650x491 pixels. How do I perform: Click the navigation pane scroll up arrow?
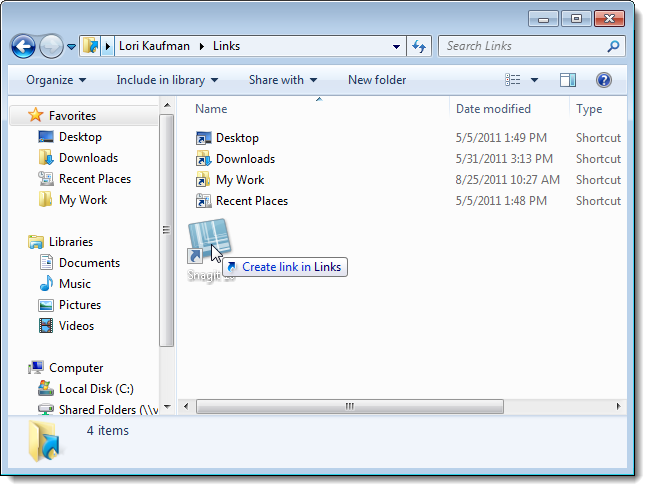point(167,105)
